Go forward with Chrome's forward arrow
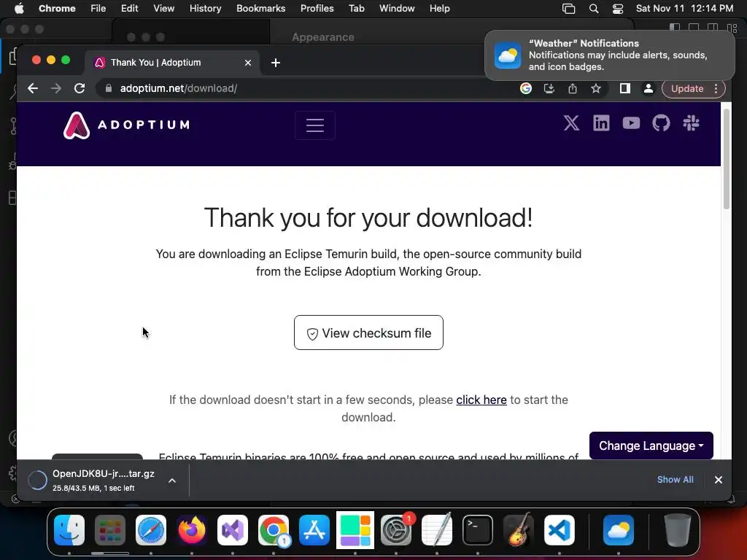 point(55,88)
